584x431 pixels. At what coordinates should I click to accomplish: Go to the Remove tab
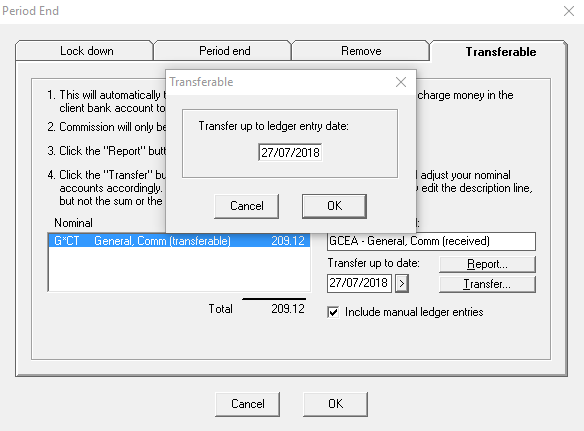coord(361,51)
